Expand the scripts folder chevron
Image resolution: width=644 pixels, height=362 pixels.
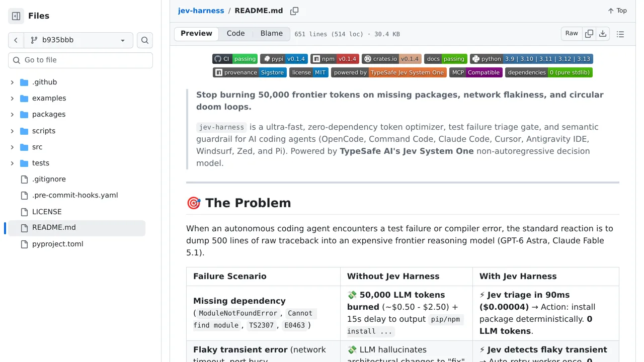[12, 131]
